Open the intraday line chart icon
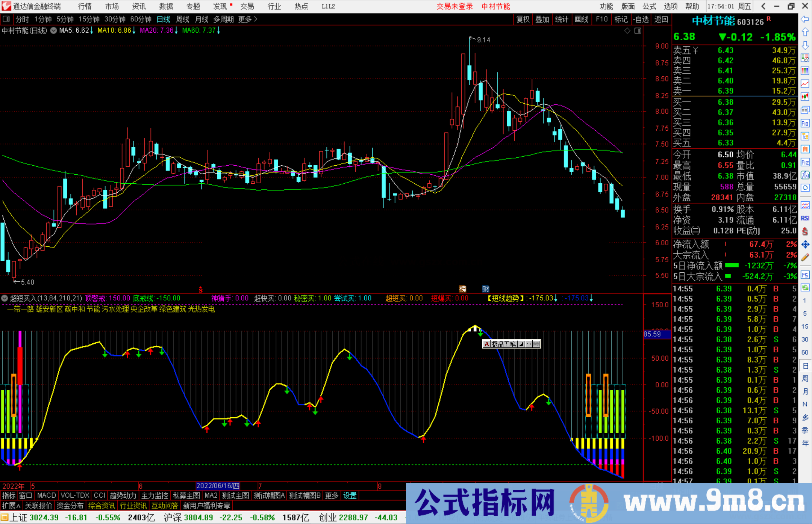The image size is (812, 524). [x=805, y=84]
